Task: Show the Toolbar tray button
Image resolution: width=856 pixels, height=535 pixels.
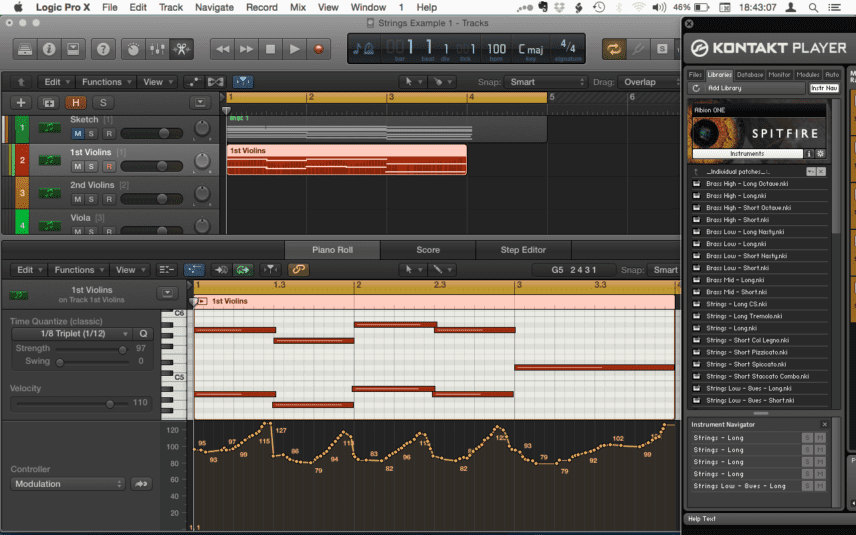Action: click(x=73, y=49)
